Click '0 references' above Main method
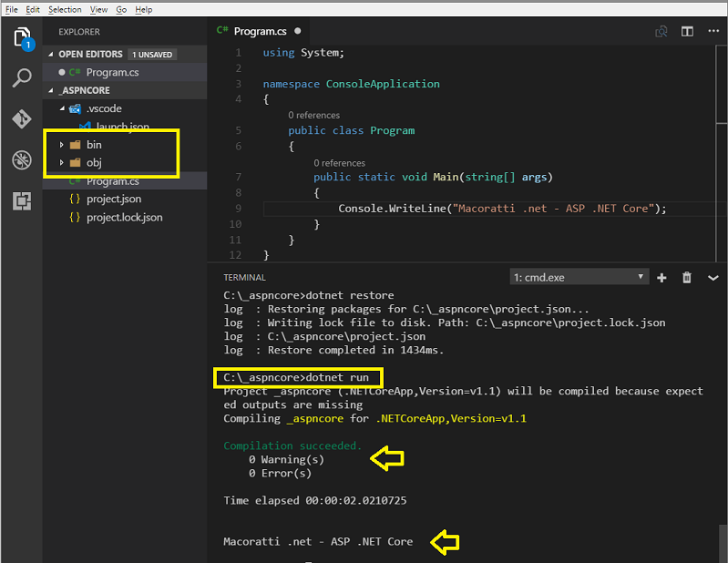This screenshot has height=563, width=728. tap(339, 163)
